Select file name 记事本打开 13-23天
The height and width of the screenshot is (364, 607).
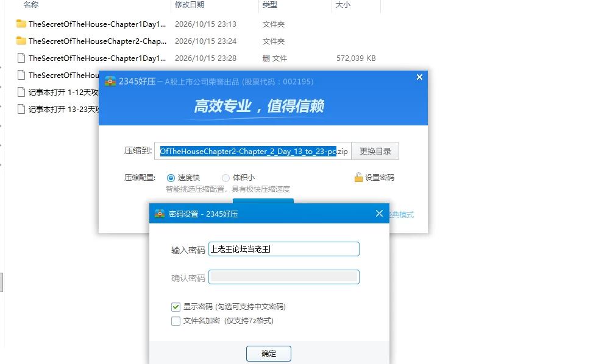pos(63,109)
